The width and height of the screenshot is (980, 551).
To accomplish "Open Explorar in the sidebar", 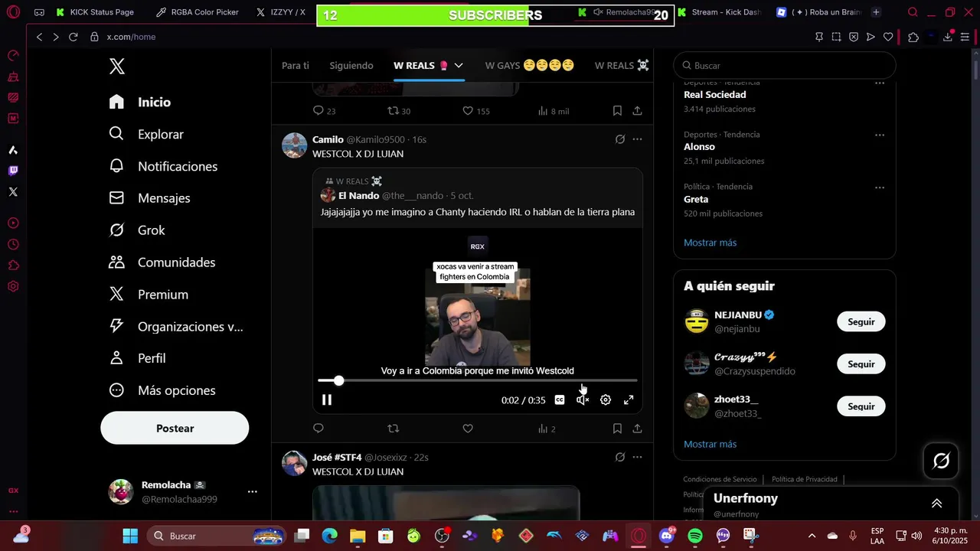I will pyautogui.click(x=146, y=134).
